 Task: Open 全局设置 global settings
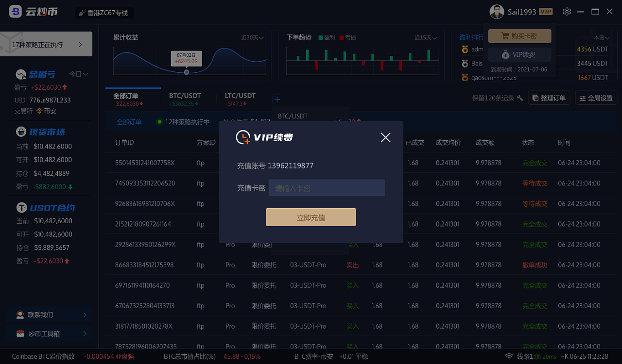click(596, 98)
